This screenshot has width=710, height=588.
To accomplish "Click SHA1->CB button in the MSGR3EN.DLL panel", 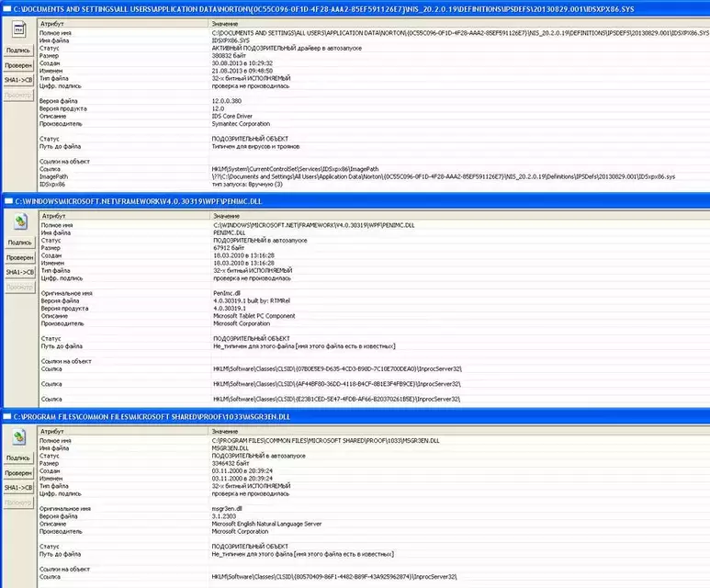I will 18,488.
